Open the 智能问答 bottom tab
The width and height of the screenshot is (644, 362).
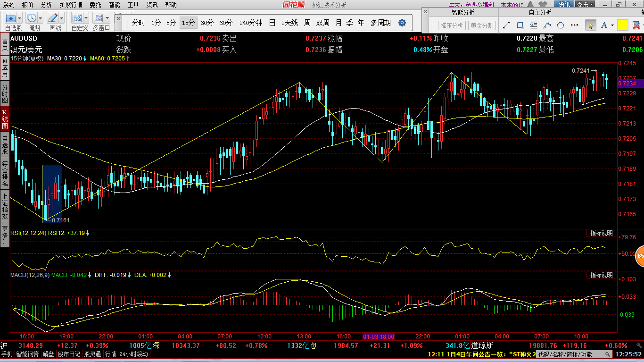tap(28, 354)
